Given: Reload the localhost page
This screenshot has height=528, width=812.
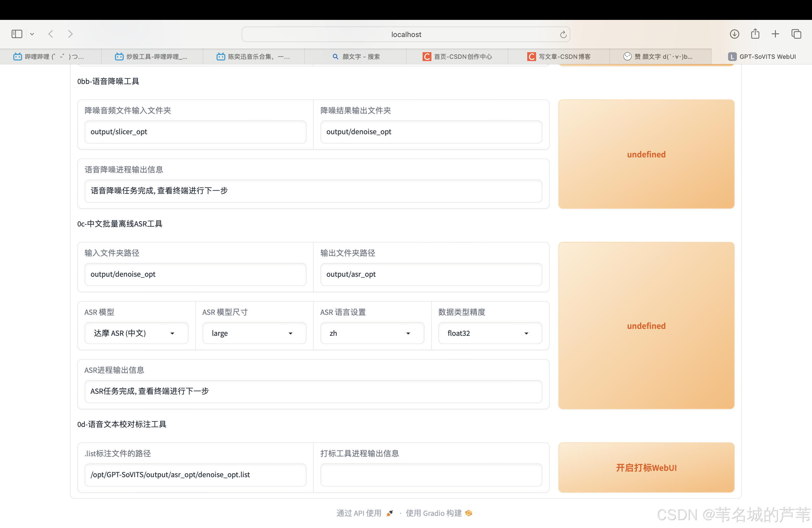Looking at the screenshot, I should click(563, 35).
